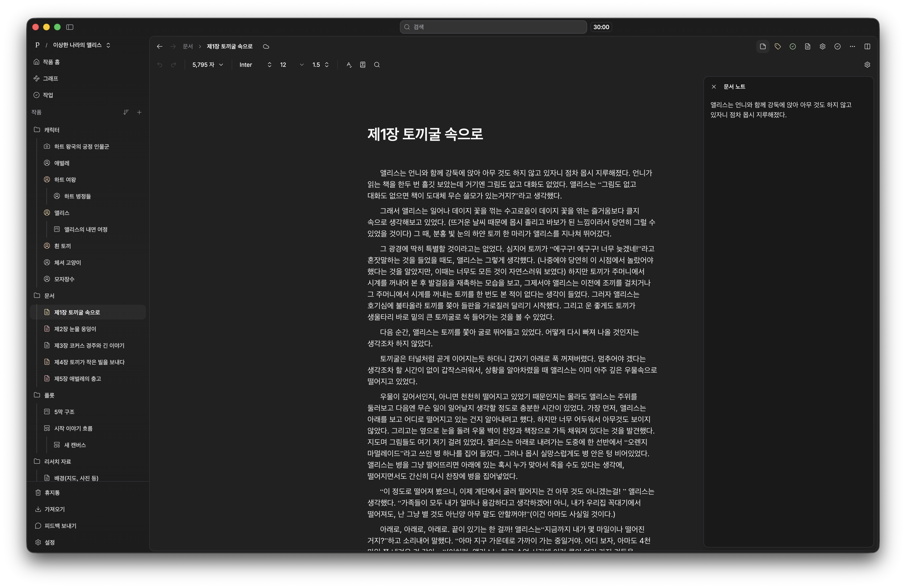The height and width of the screenshot is (588, 906).
Task: Toggle the split view icon top right
Action: 868,46
